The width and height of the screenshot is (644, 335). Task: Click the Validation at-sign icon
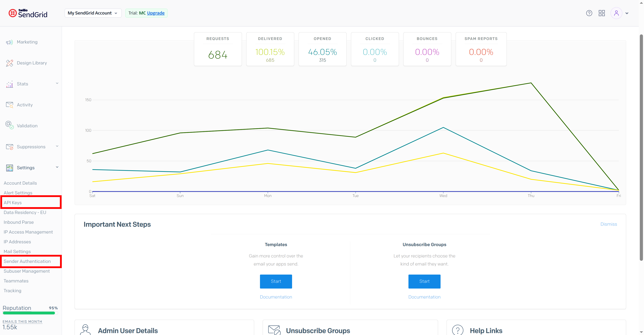(9, 125)
